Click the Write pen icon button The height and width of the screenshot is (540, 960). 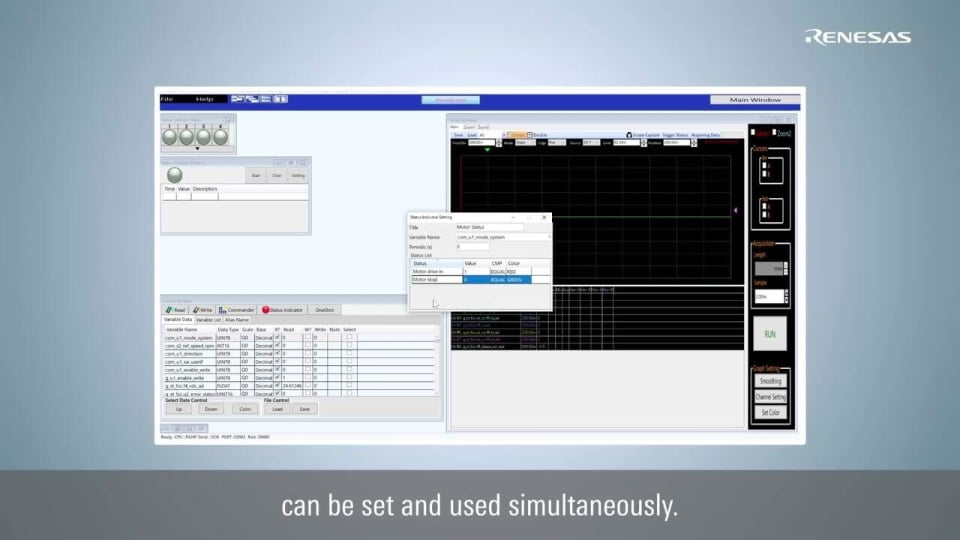[203, 310]
